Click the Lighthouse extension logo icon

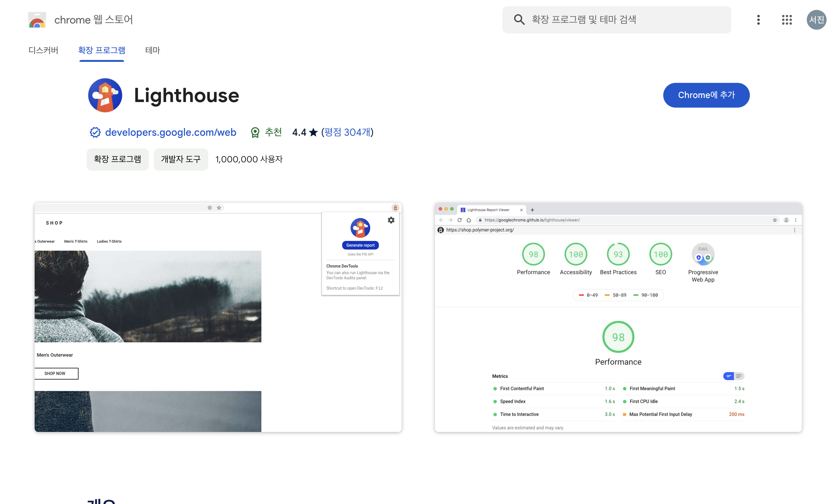point(105,95)
